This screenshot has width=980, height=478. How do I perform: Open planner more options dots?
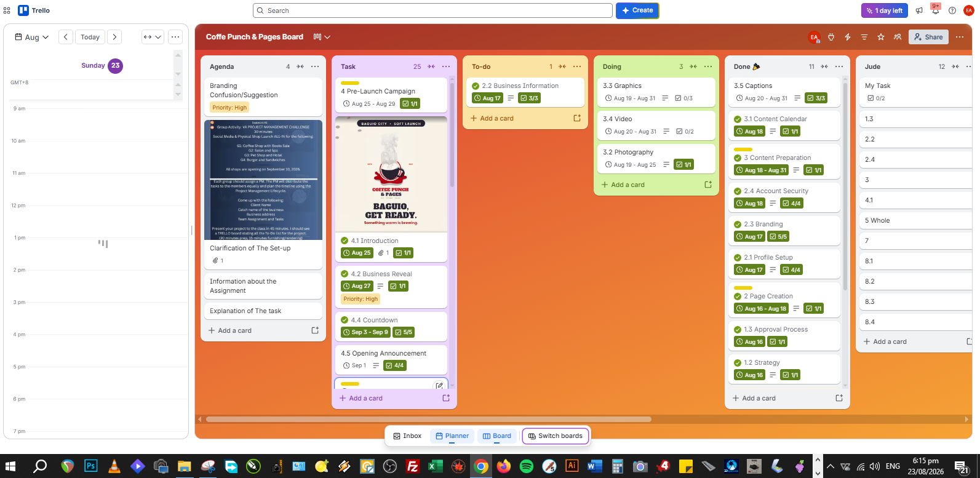pos(175,37)
